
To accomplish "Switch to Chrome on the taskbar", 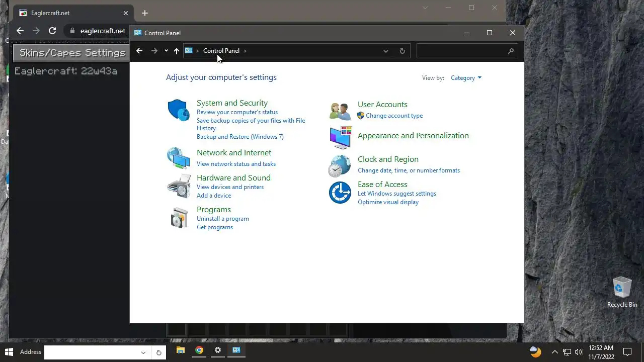I will (x=199, y=350).
